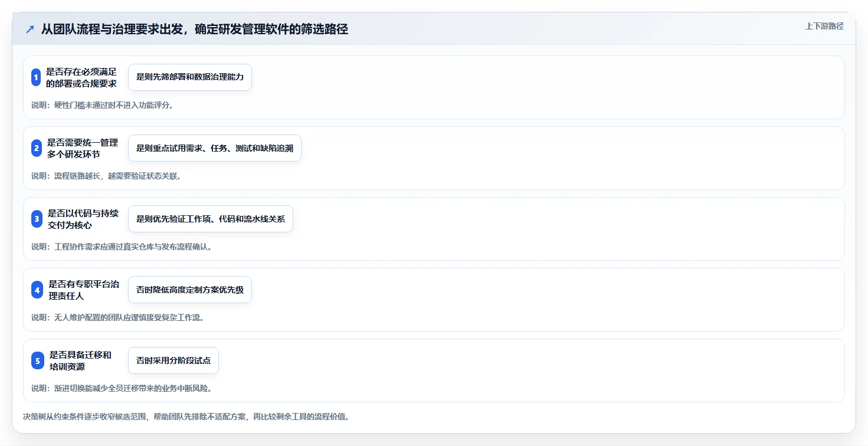Click the step 5 number badge
868x446 pixels.
pos(38,360)
